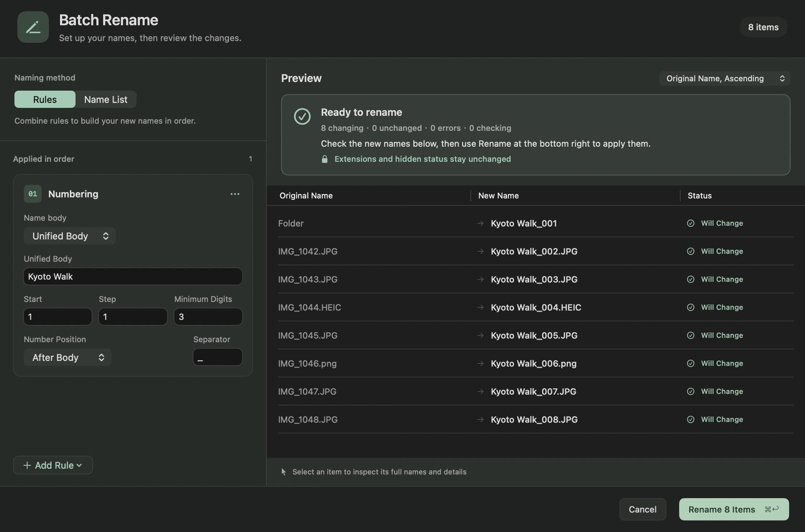Click new name Kyoto Walk_003.JPG
The width and height of the screenshot is (805, 532).
click(534, 279)
